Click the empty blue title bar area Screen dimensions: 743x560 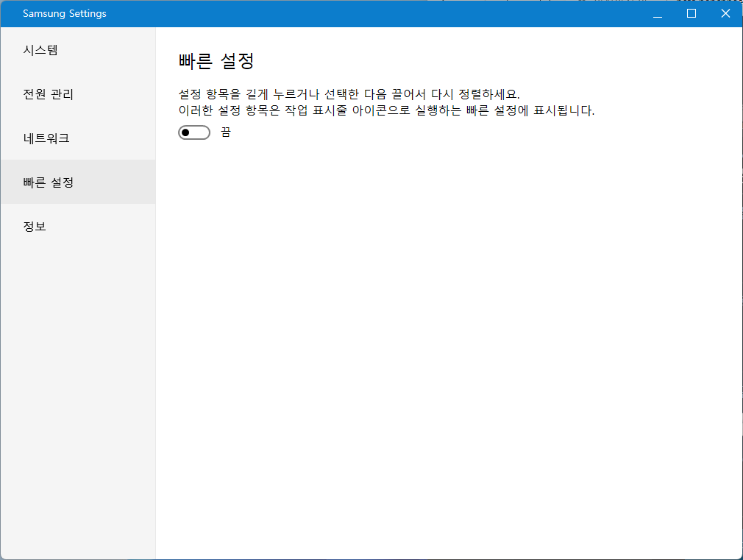(x=368, y=14)
